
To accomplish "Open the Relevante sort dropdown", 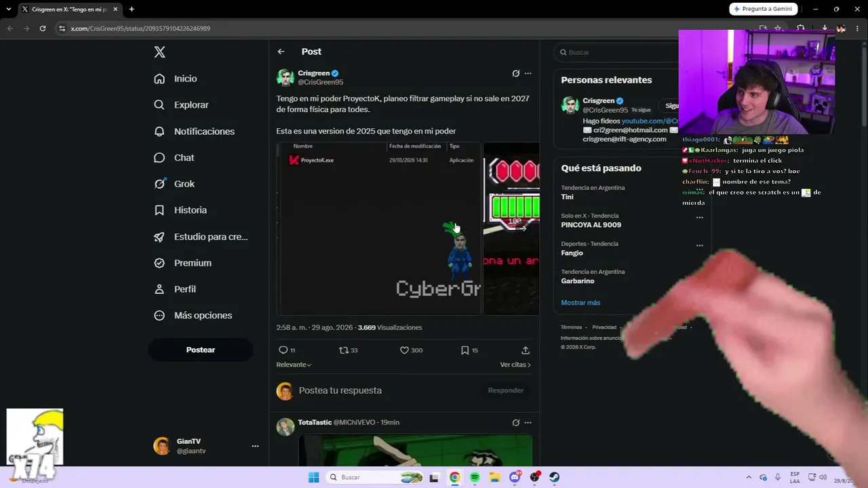I will coord(294,365).
